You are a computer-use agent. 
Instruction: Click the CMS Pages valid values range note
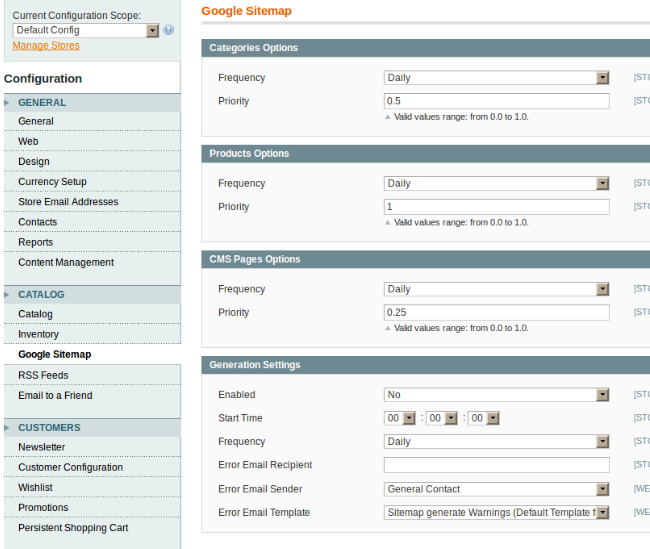[461, 328]
